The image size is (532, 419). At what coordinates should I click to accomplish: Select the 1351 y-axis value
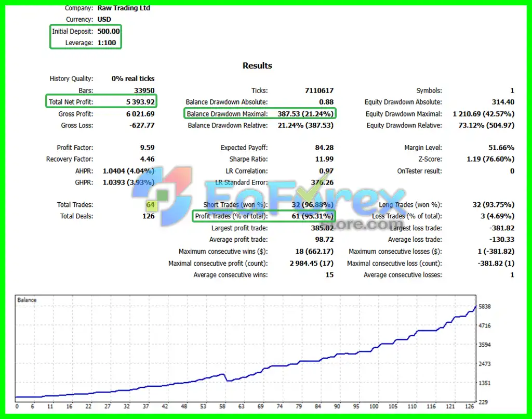point(485,383)
